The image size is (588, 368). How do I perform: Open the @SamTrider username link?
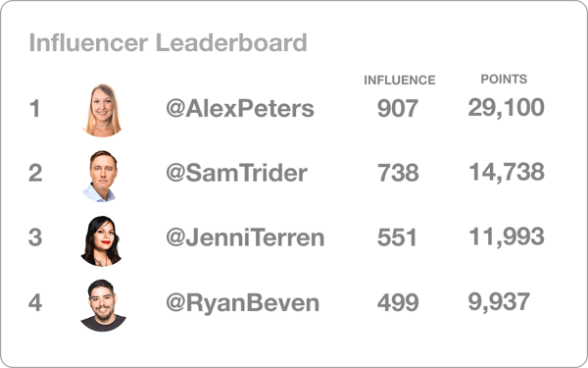point(237,173)
